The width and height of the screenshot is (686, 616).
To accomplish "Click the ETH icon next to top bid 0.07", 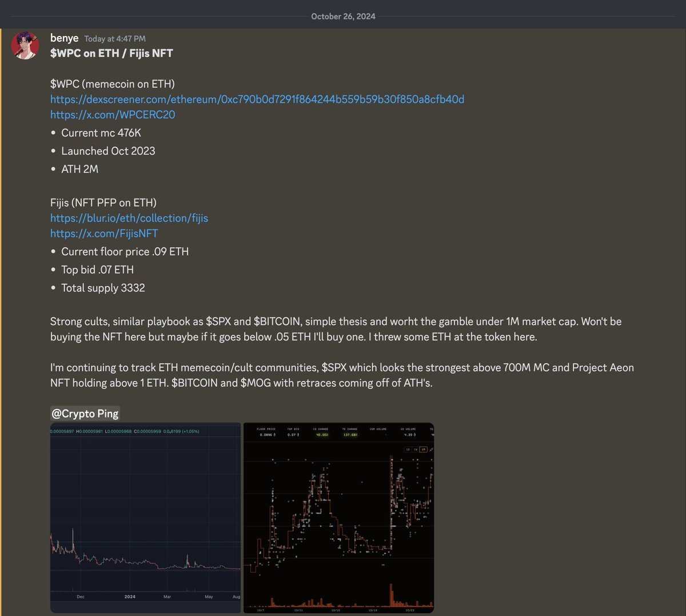I will 298,435.
